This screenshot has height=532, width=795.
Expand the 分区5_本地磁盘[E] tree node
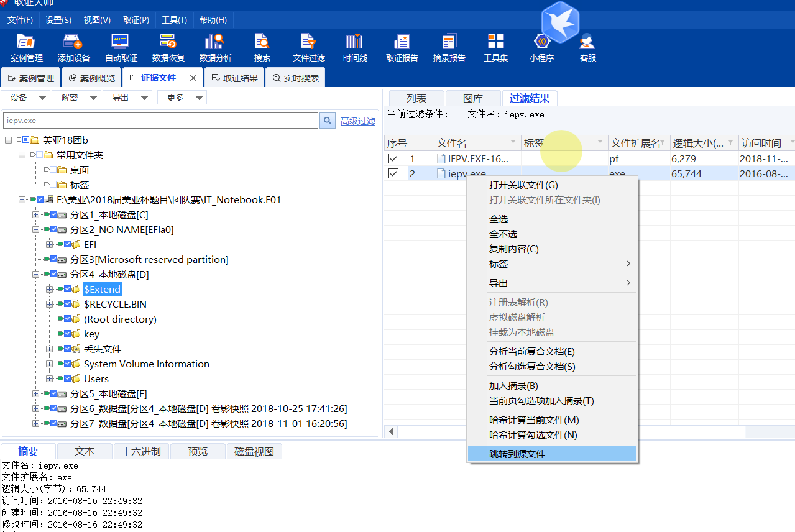(35, 393)
